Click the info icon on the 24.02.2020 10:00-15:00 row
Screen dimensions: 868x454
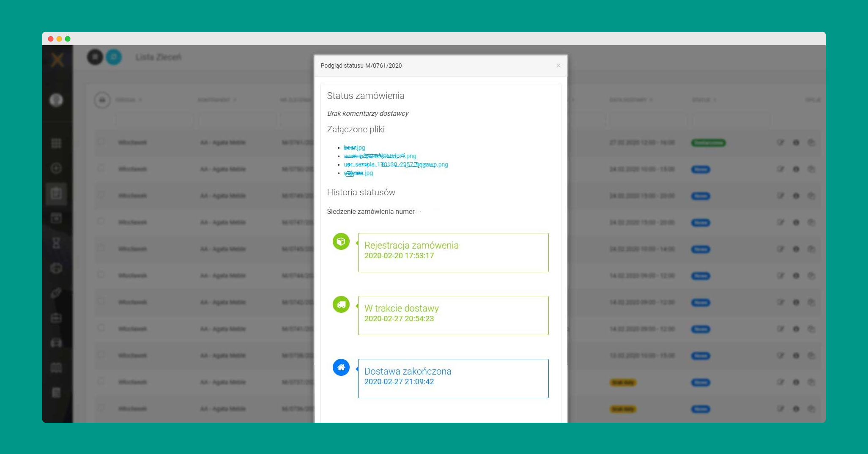click(796, 170)
